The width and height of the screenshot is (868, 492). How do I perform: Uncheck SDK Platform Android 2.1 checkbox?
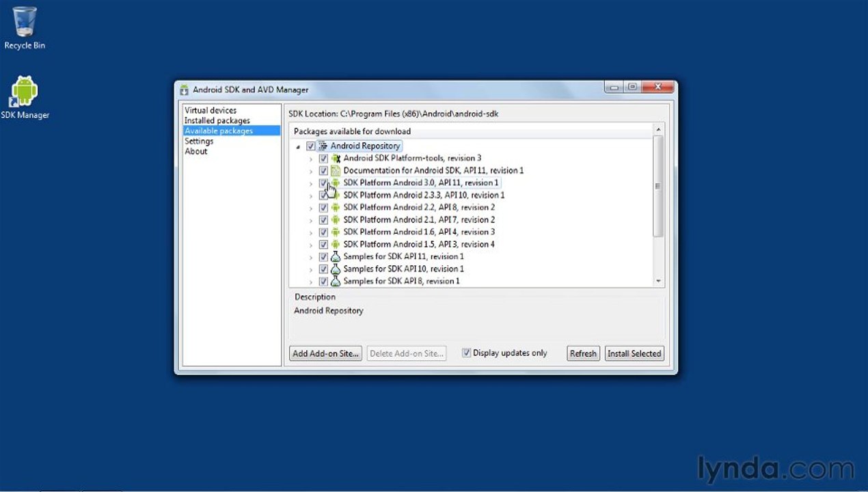coord(323,220)
